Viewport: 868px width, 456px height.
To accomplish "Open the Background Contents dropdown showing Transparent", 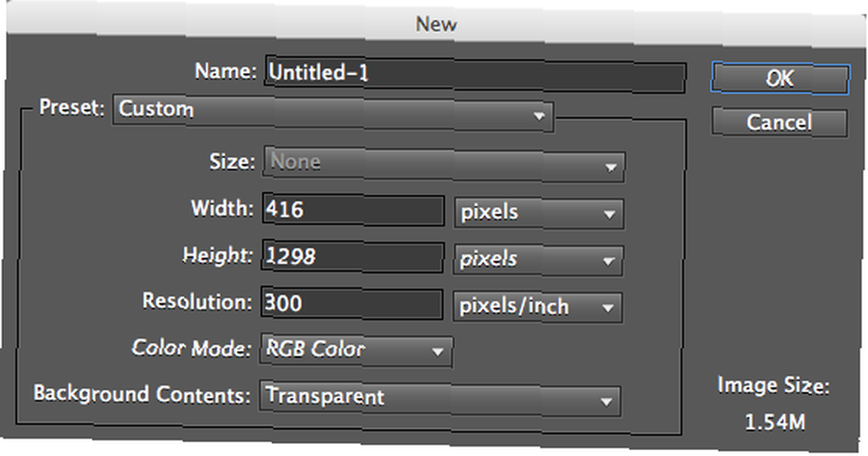I will coord(440,398).
